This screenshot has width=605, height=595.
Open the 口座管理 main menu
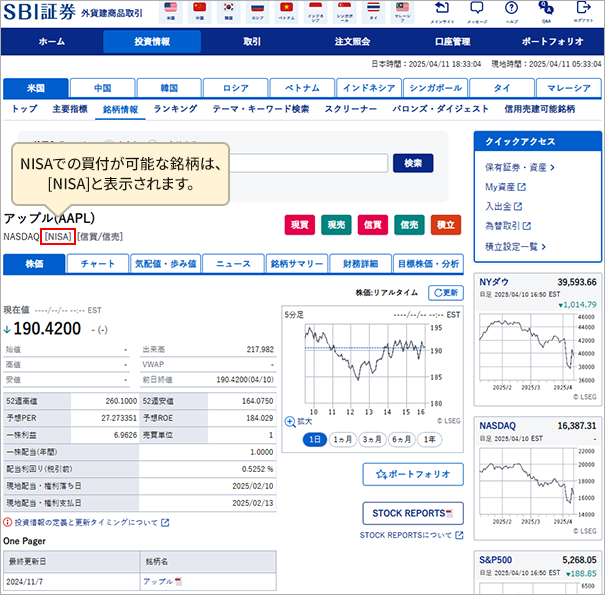[x=452, y=42]
